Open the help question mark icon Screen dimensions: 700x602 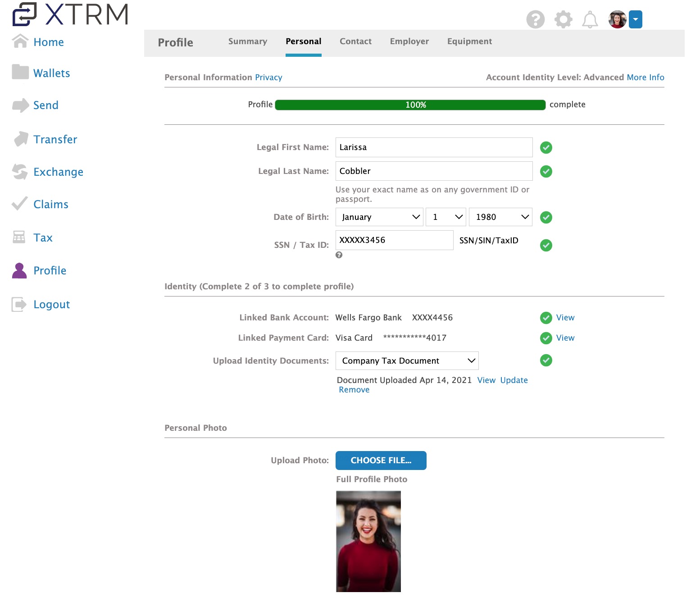click(x=536, y=19)
